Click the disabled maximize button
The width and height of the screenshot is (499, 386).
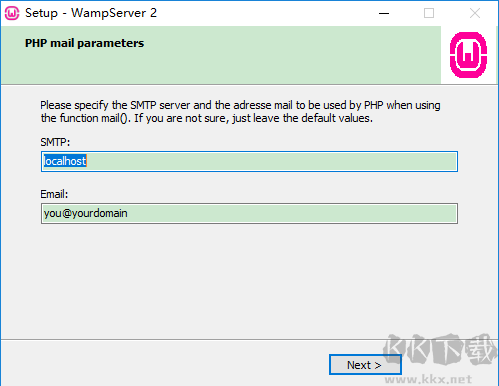tap(429, 13)
